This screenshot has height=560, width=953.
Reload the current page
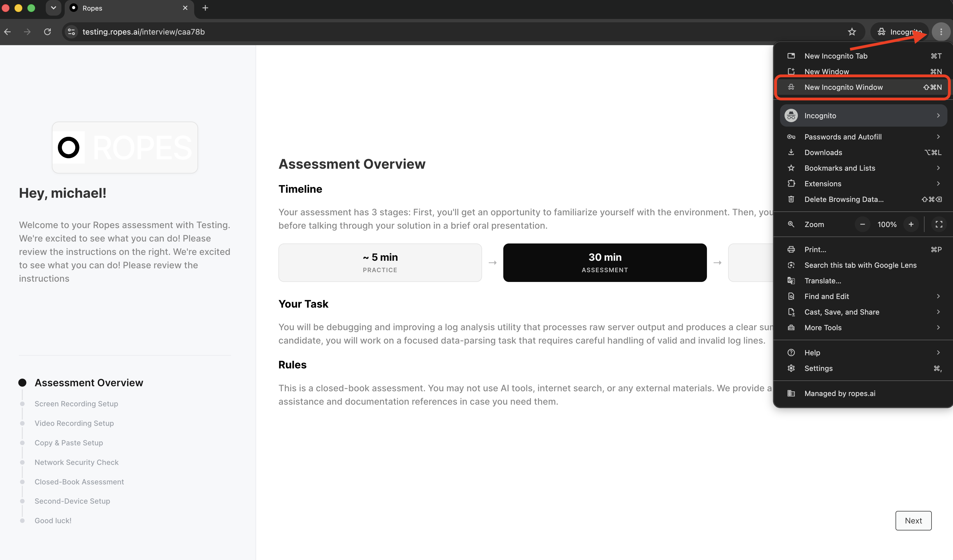[47, 32]
